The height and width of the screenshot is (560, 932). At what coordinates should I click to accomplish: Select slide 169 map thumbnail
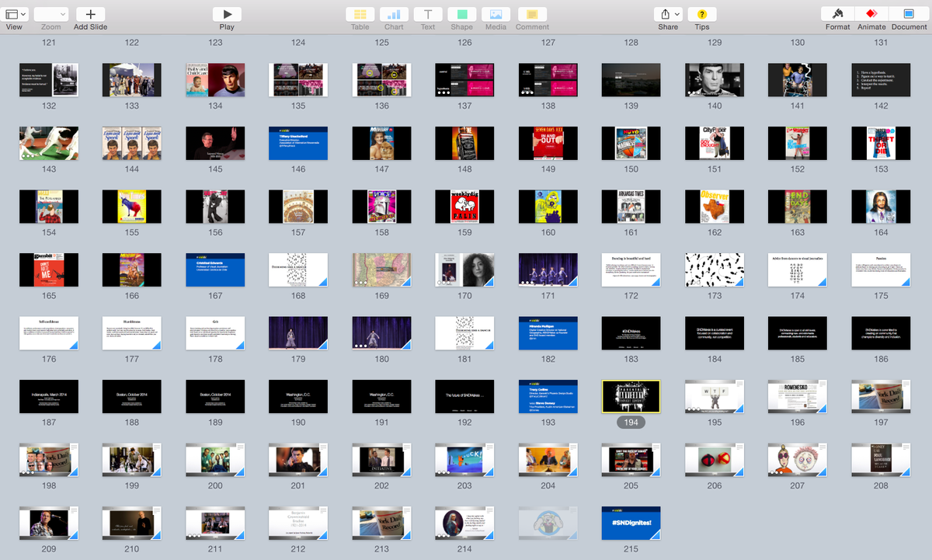[x=381, y=270]
